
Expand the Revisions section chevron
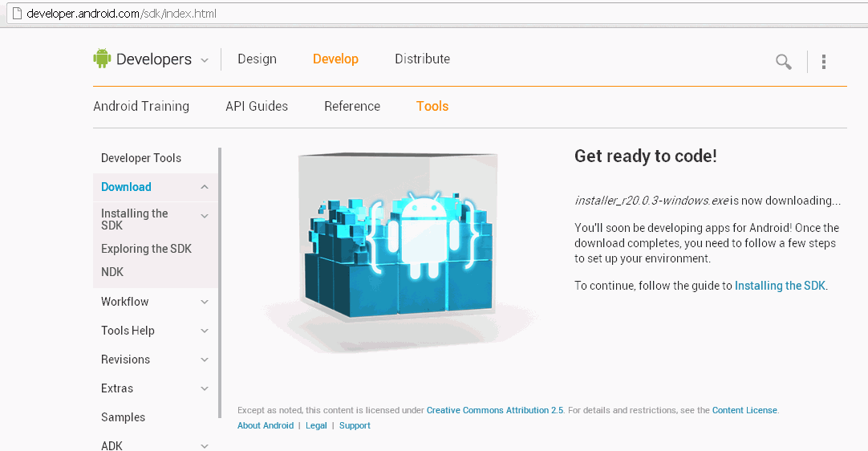pyautogui.click(x=205, y=360)
